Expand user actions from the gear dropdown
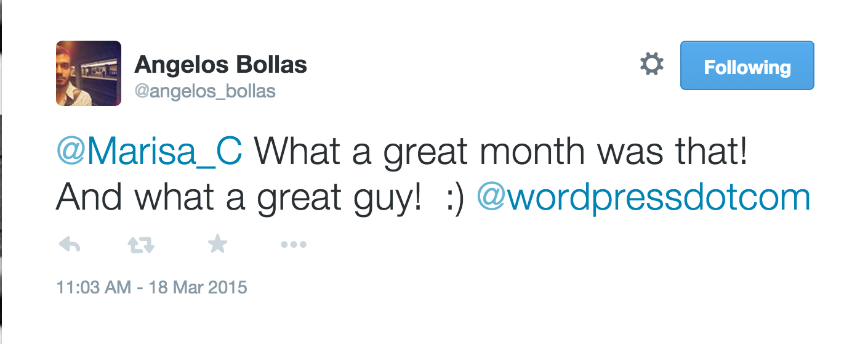This screenshot has height=344, width=868. tap(651, 65)
